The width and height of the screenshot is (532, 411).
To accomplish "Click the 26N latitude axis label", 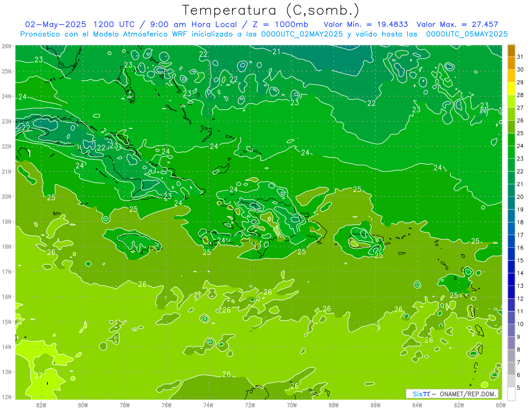I will 6,46.
